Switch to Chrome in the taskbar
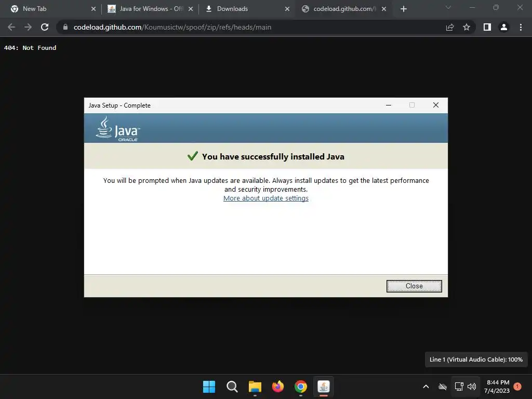This screenshot has height=399, width=532. click(x=301, y=387)
